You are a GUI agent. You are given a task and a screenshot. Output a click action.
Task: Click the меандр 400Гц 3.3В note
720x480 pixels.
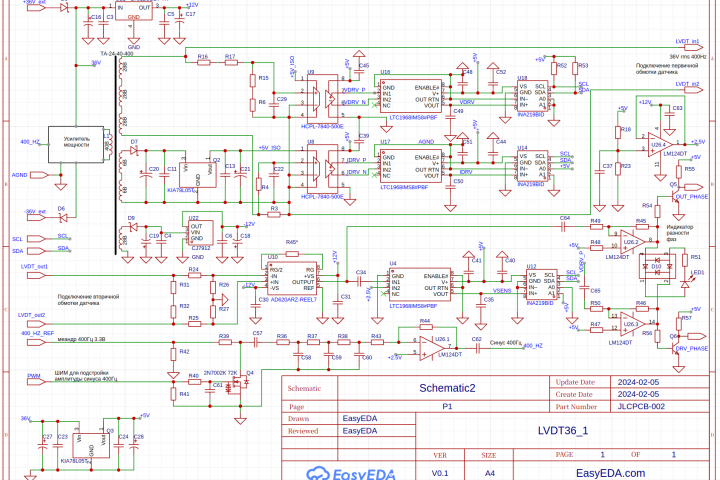tap(81, 339)
